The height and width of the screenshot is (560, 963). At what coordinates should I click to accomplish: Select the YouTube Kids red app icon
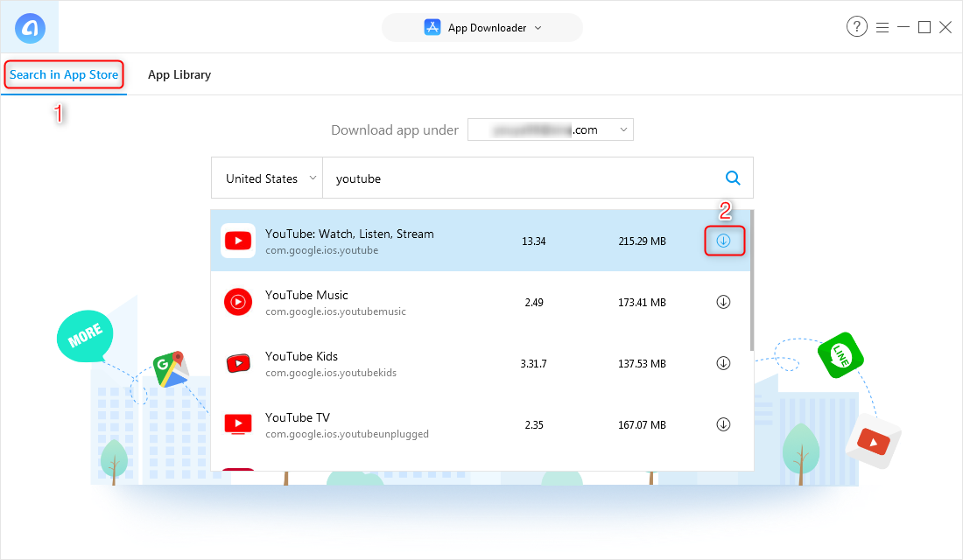pos(238,363)
